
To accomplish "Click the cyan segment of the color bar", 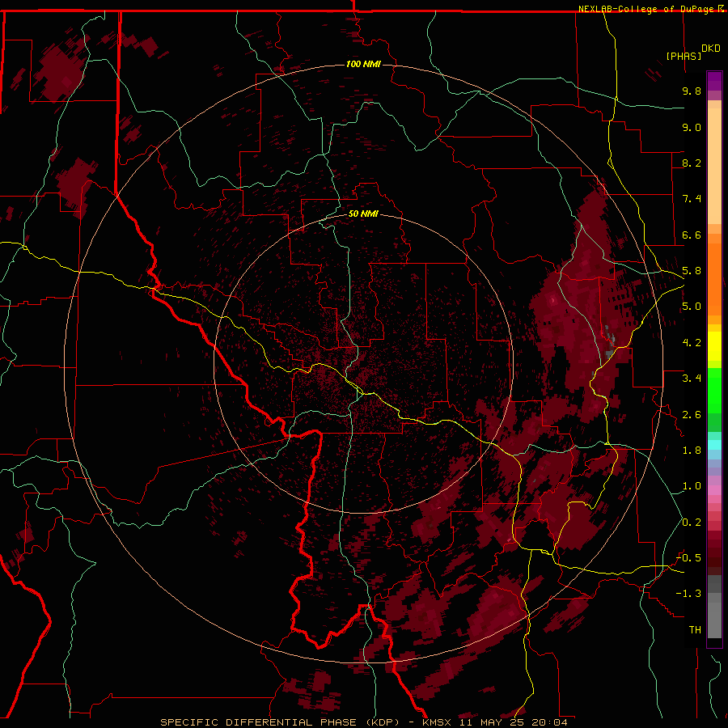I will 714,445.
